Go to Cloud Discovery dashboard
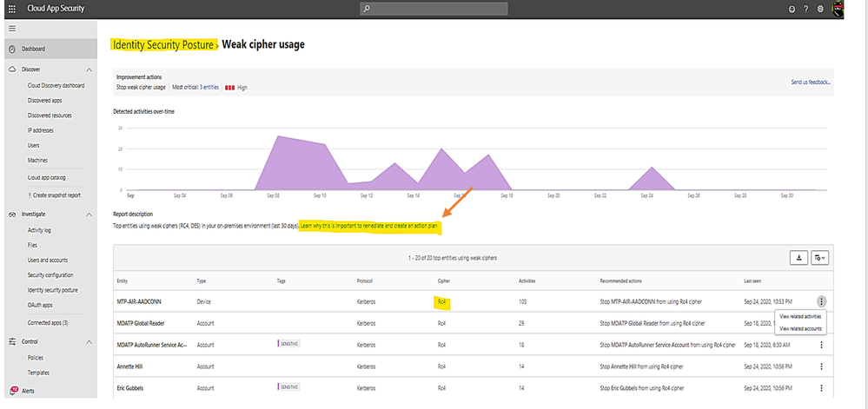Image resolution: width=868 pixels, height=409 pixels. pos(56,86)
